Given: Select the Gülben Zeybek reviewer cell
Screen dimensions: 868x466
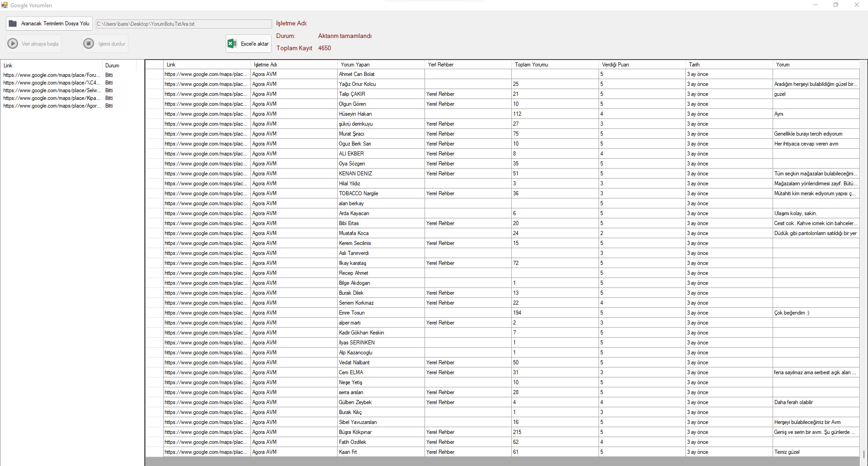Looking at the screenshot, I should [x=381, y=402].
